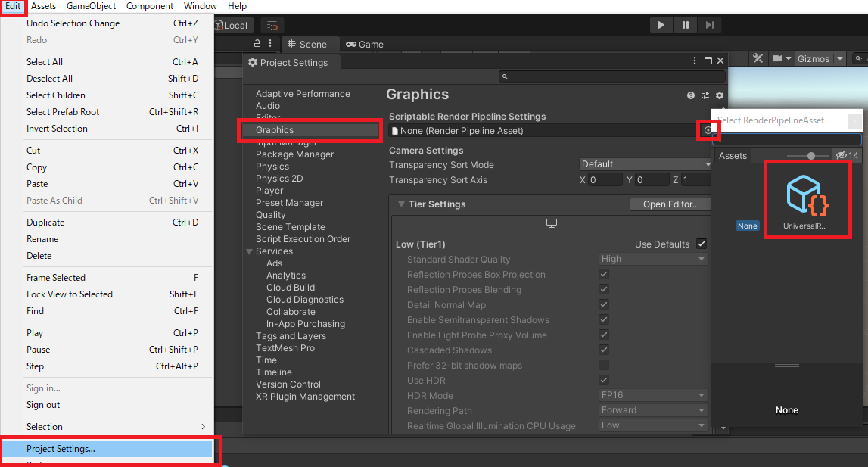Open the Selection submenu arrow
This screenshot has height=467, width=868.
203,427
